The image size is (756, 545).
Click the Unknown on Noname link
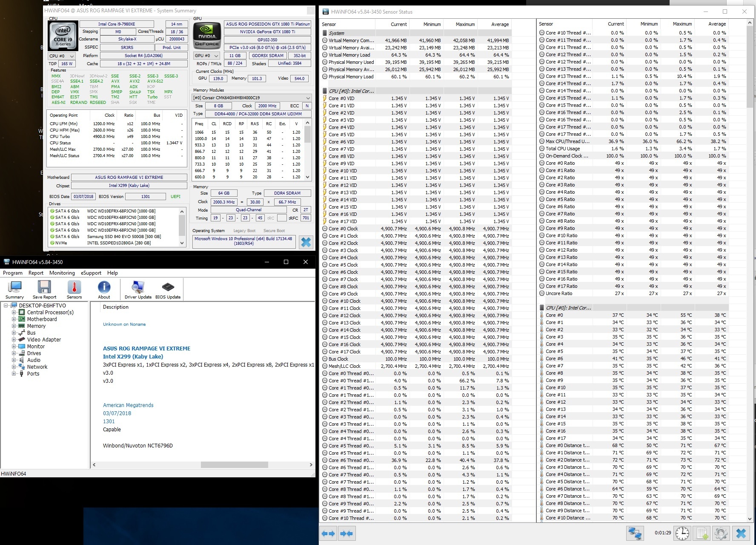coord(124,324)
